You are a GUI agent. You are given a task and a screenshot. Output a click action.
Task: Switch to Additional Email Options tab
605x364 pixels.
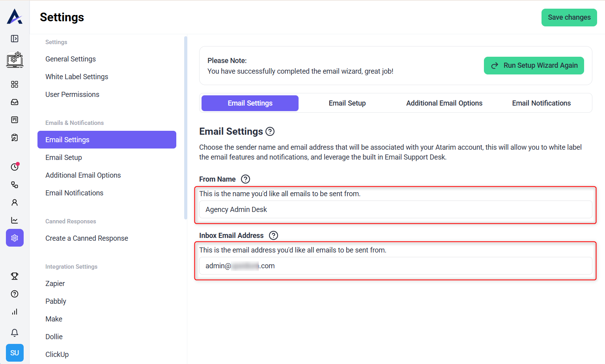coord(444,103)
